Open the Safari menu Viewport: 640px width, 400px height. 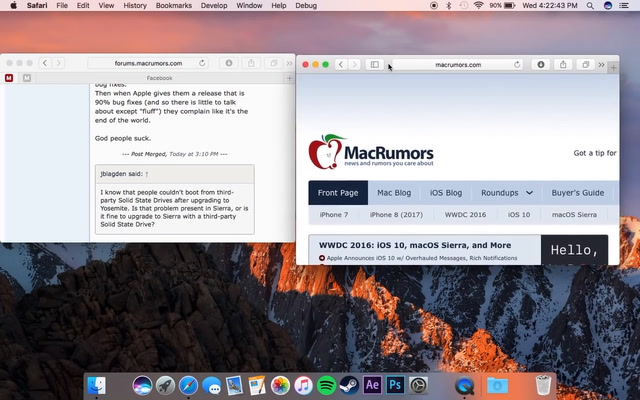point(37,5)
